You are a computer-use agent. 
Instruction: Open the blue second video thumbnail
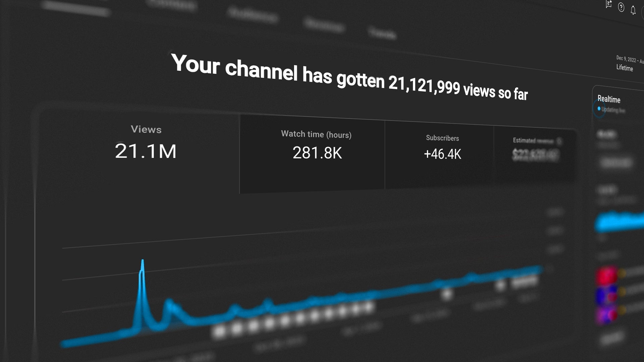pos(606,296)
